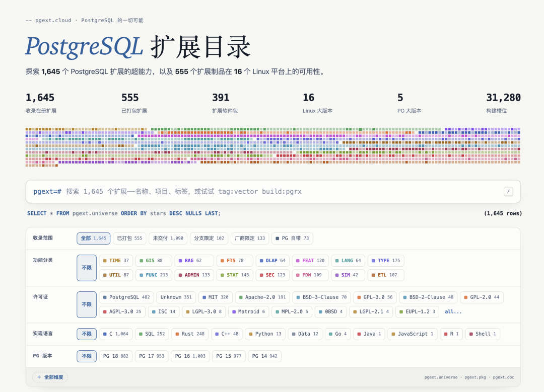Filter language by Shell 1
This screenshot has width=544, height=392.
483,334
